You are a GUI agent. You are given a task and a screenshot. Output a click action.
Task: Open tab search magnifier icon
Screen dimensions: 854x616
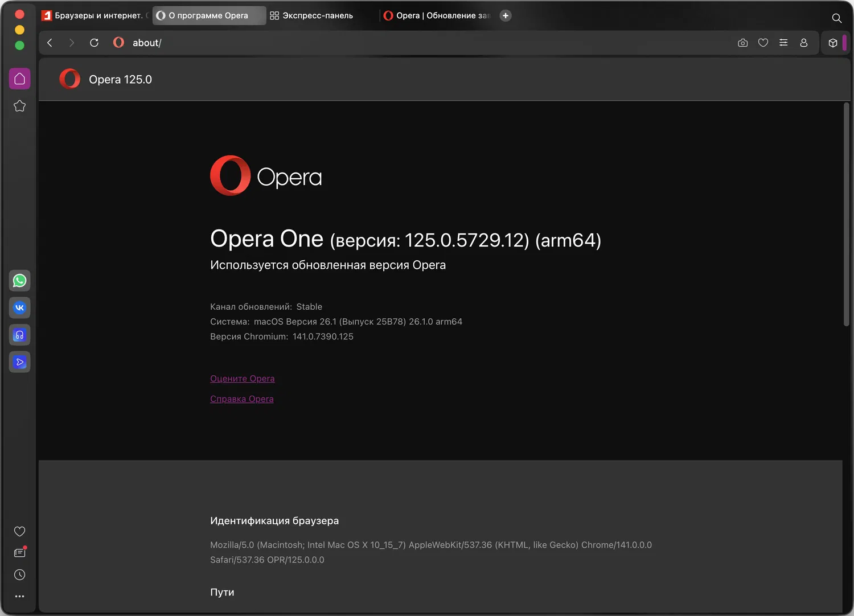(x=836, y=18)
